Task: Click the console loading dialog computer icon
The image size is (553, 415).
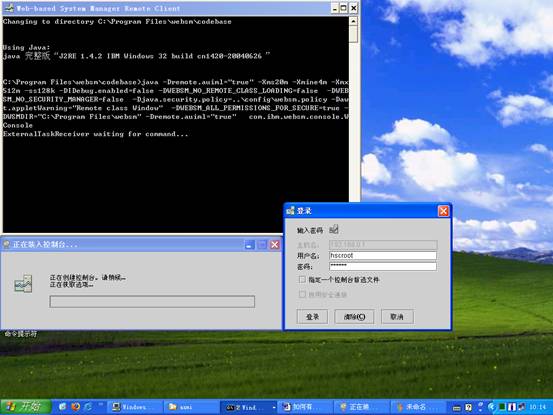Action: click(x=23, y=284)
